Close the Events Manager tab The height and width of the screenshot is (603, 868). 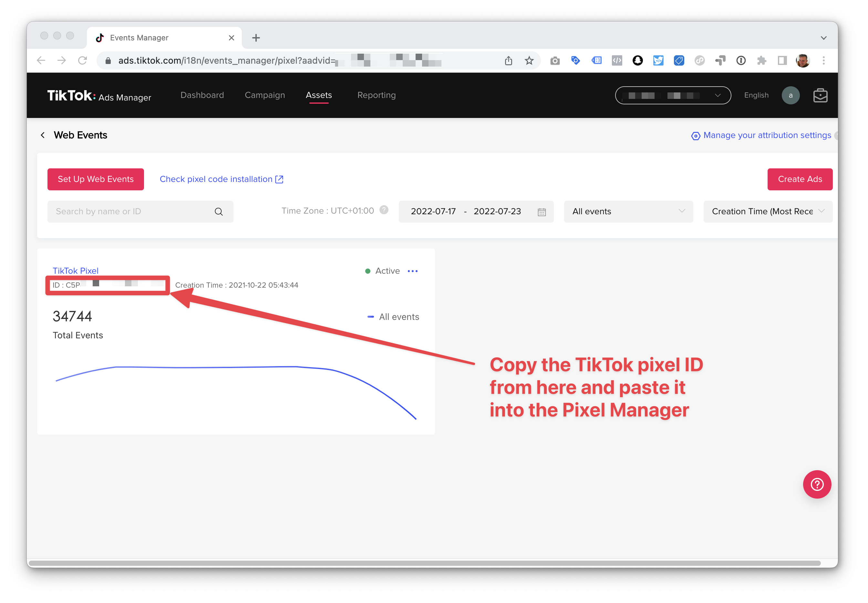click(232, 38)
